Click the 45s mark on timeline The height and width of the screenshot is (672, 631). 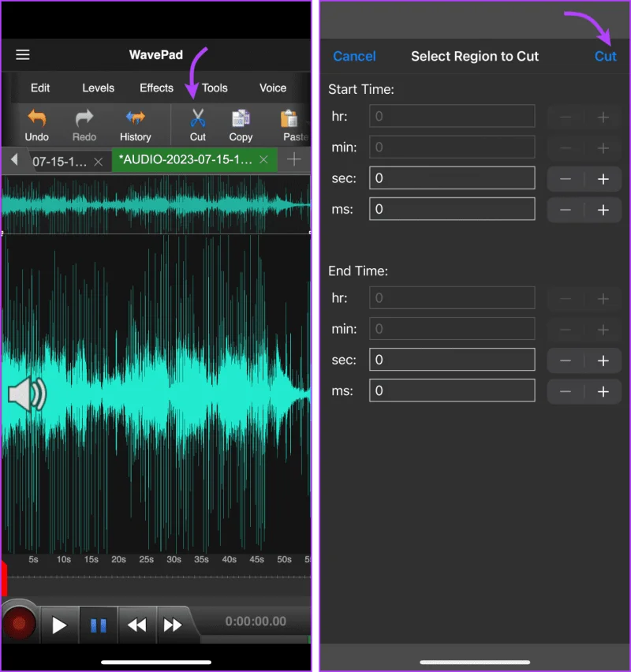coord(257,559)
